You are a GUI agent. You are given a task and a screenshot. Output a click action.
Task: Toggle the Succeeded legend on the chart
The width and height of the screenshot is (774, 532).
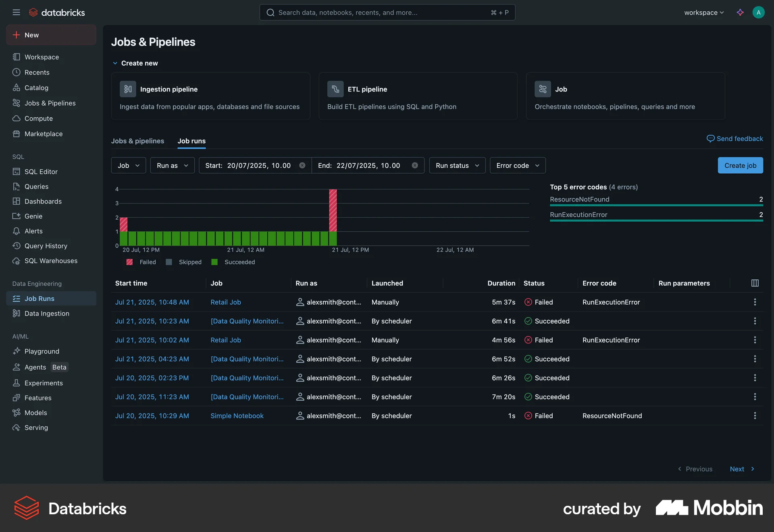pos(233,262)
